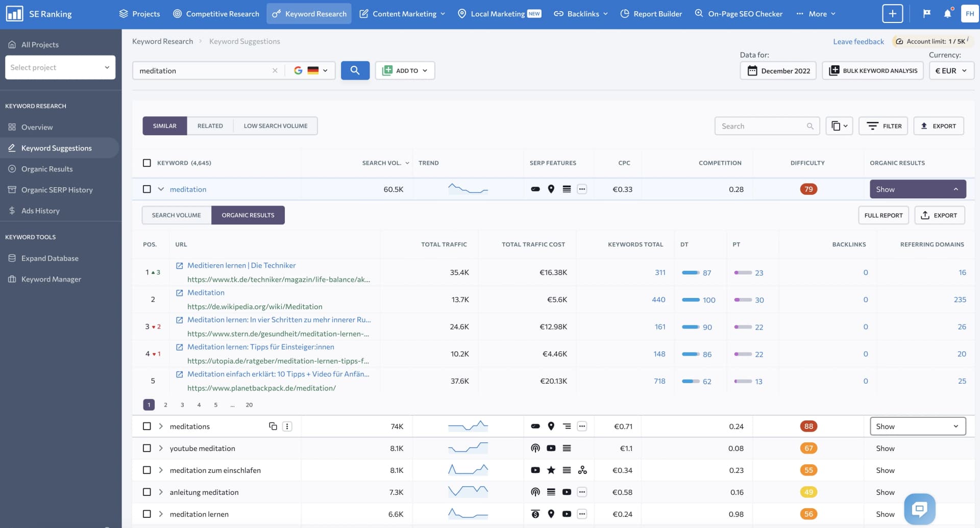Open the Keyword Manager tool in the sidebar

[51, 279]
